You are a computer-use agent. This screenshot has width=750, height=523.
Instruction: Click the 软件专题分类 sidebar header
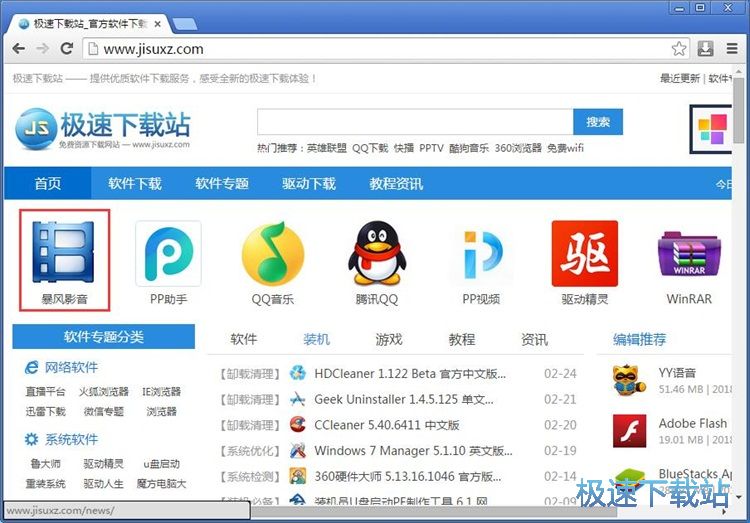(103, 337)
